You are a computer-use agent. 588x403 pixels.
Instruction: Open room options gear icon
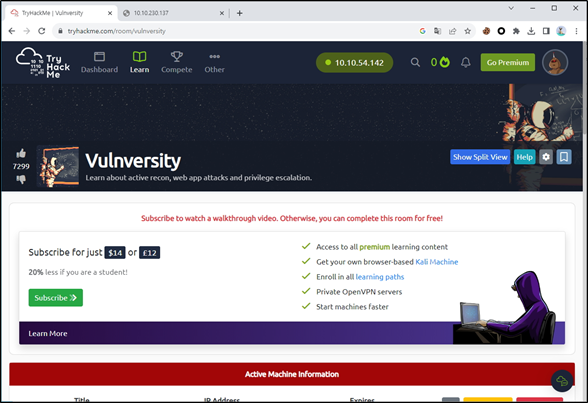tap(546, 157)
